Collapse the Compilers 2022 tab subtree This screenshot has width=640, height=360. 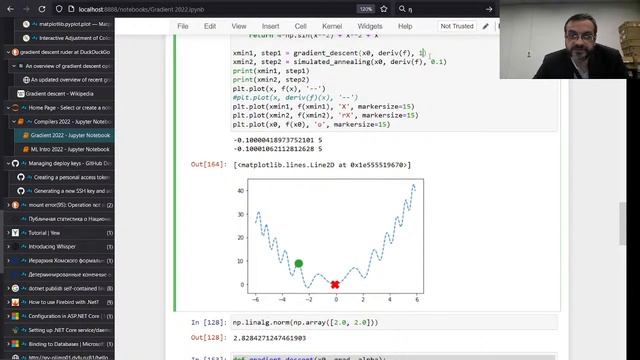pos(14,122)
